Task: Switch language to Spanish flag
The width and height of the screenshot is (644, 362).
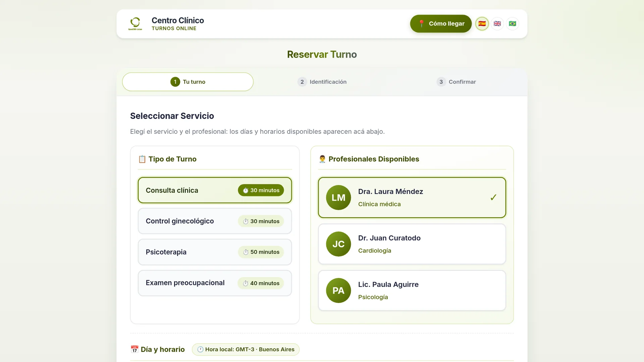Action: 482,23
